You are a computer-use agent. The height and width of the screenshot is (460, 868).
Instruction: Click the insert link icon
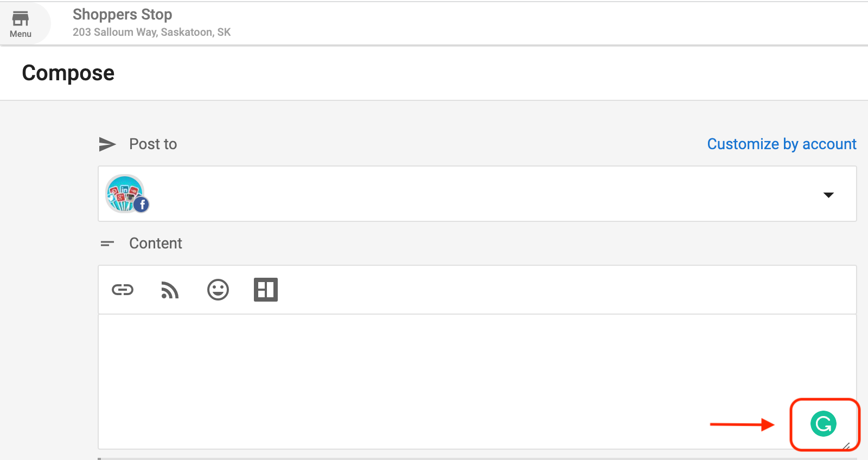pos(123,290)
